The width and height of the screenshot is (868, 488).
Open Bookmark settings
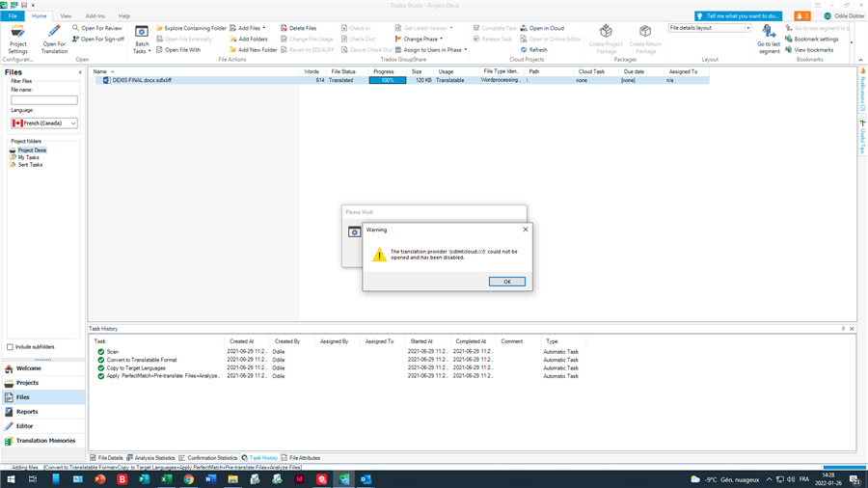(x=811, y=40)
